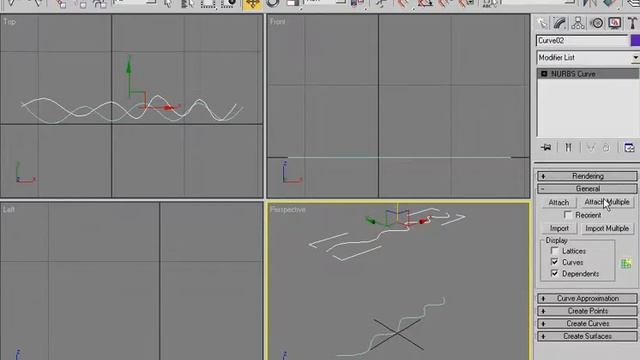Enable the Reorient checkbox

[x=568, y=215]
